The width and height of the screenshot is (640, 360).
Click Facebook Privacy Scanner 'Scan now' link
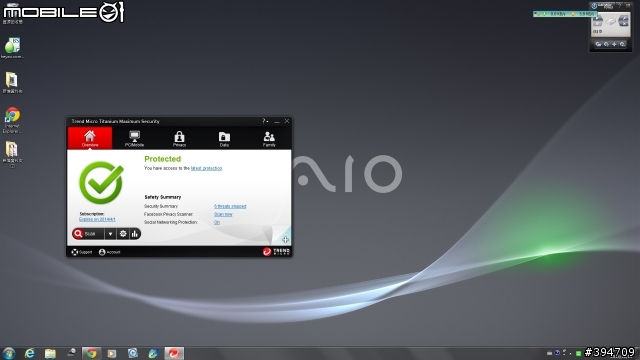point(223,214)
